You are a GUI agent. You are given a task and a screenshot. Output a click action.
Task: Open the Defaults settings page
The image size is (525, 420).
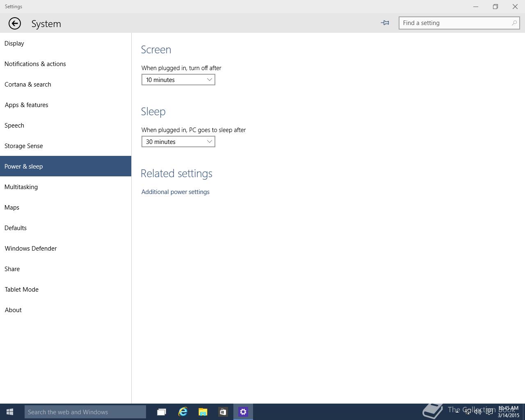pos(66,228)
